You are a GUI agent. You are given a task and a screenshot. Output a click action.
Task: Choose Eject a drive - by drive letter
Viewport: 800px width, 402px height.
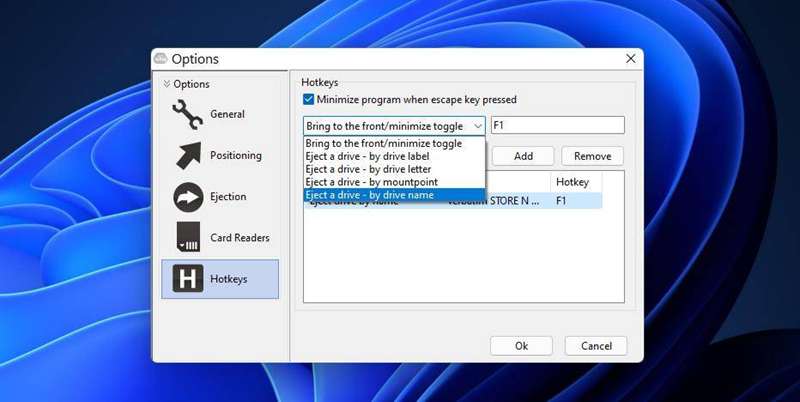click(x=394, y=169)
